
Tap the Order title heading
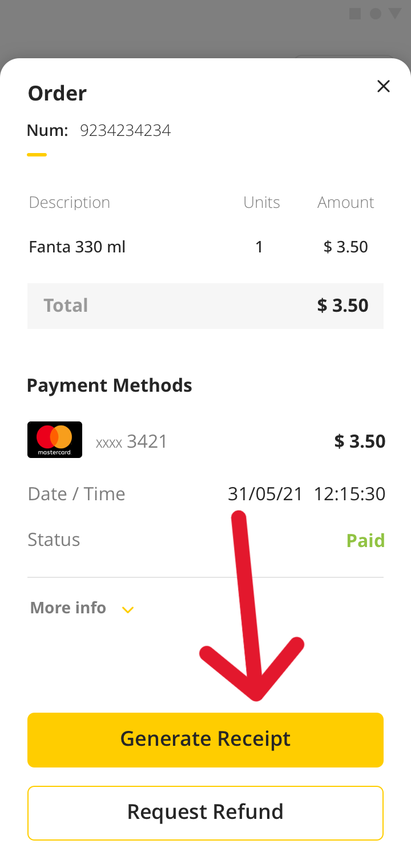tap(57, 93)
